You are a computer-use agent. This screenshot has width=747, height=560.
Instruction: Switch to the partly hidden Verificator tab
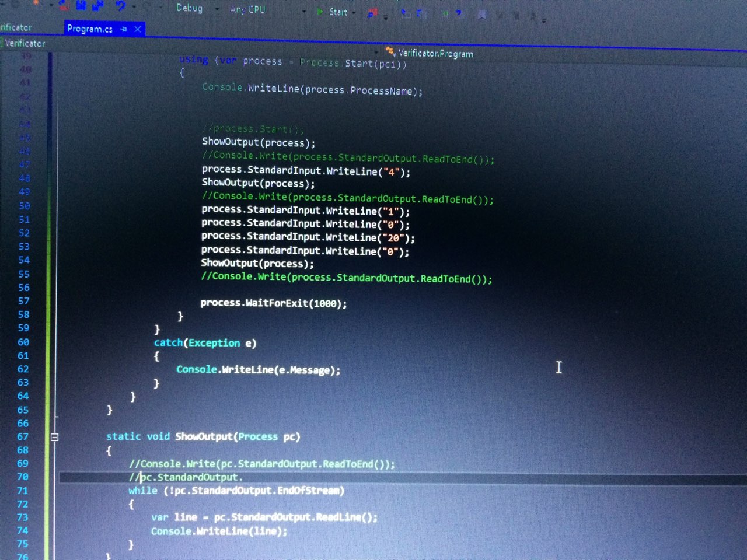point(16,27)
